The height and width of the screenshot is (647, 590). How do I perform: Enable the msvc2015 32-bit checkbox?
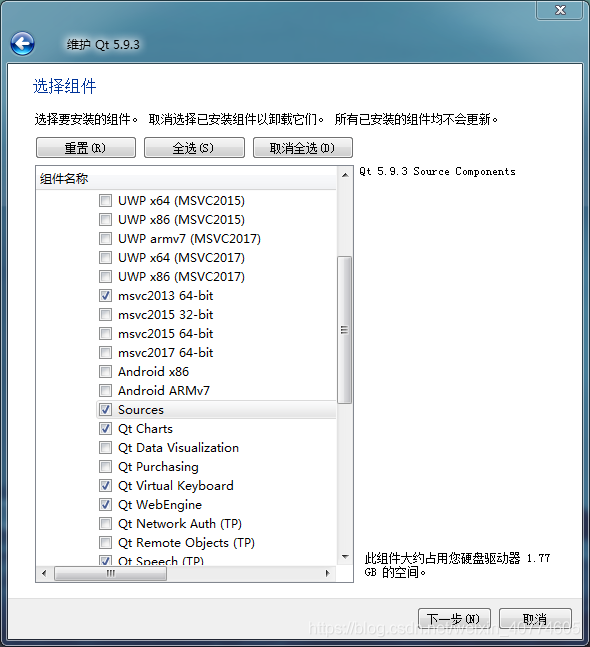tap(106, 315)
